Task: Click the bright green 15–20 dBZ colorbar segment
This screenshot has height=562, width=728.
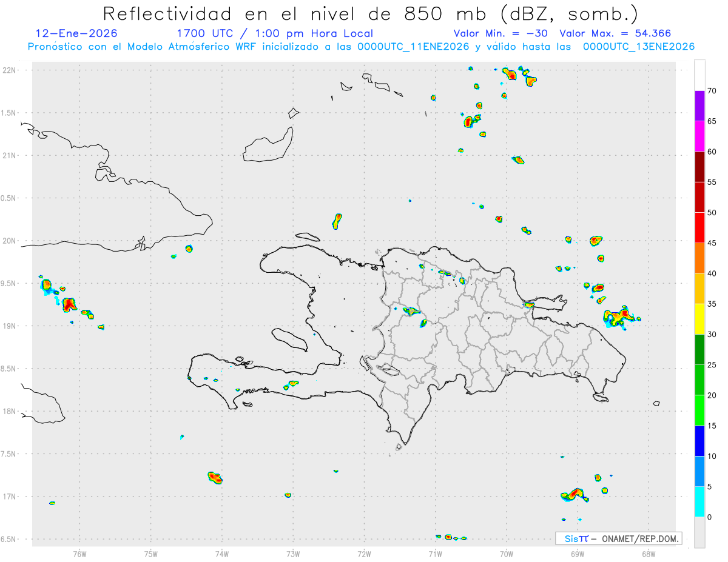Action: [699, 410]
